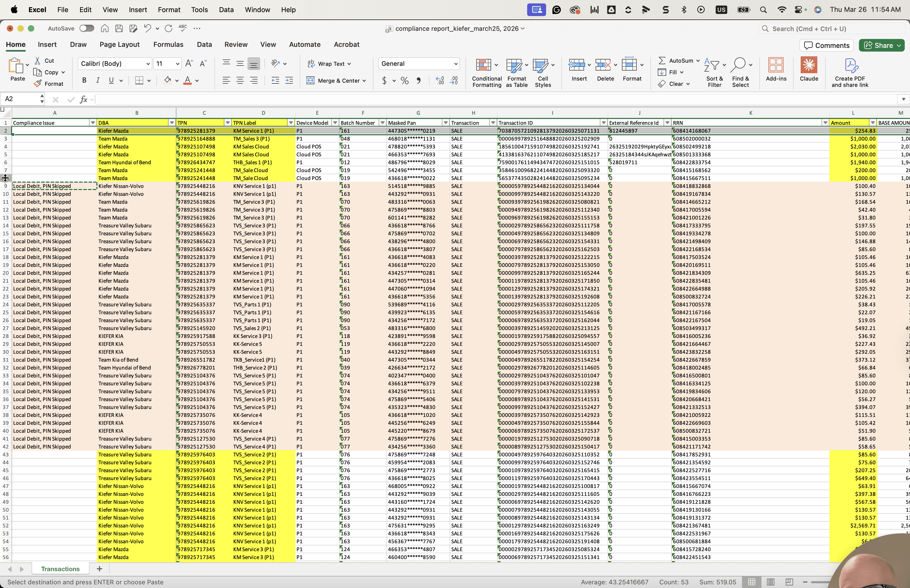Click the Fill Color bucket swatch

(x=167, y=80)
